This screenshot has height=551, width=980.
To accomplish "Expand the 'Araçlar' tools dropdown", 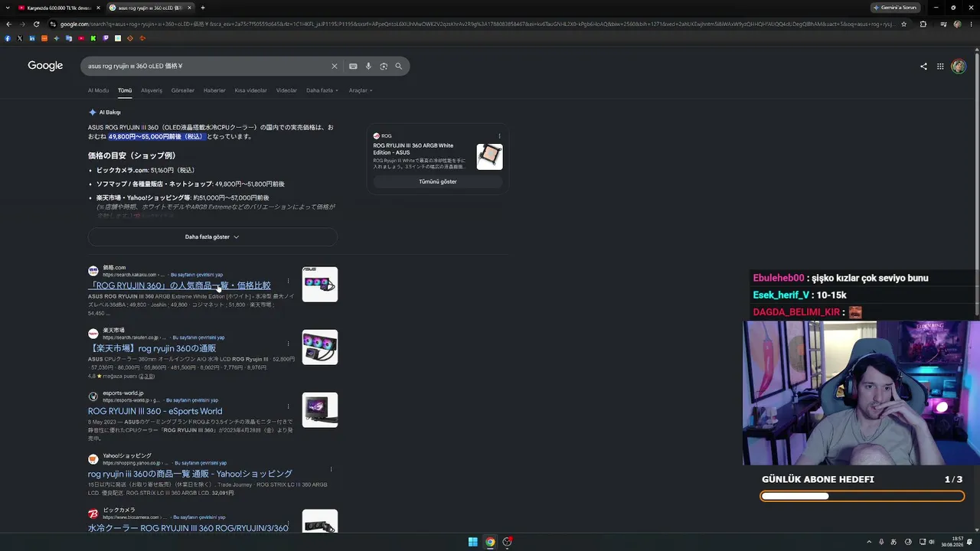I will point(361,90).
